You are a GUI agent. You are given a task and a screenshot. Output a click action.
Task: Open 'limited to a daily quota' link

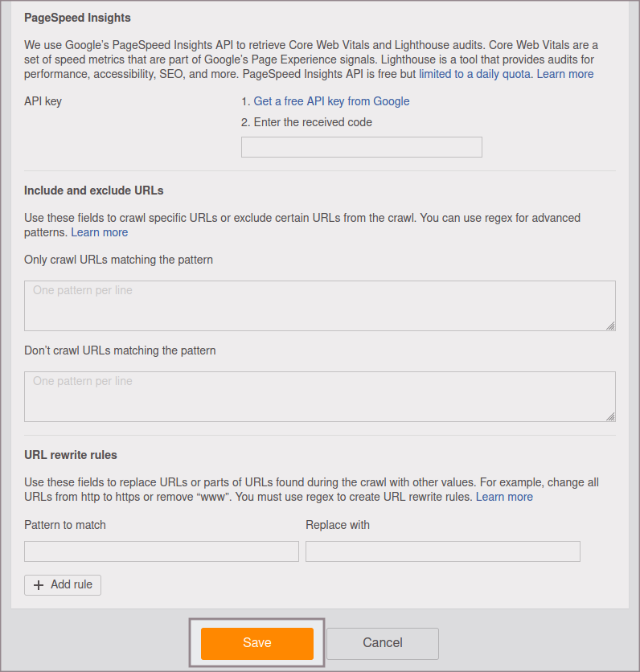(474, 74)
